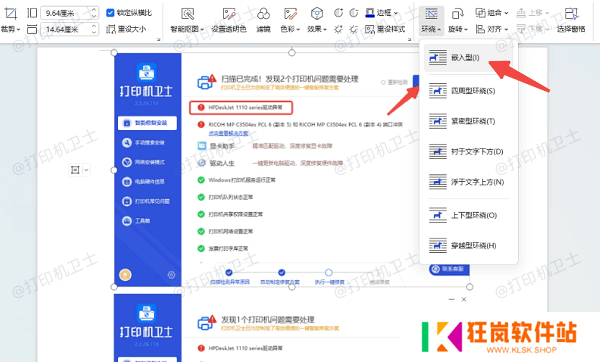
Task: Click the increase contrast icon
Action: point(338,13)
